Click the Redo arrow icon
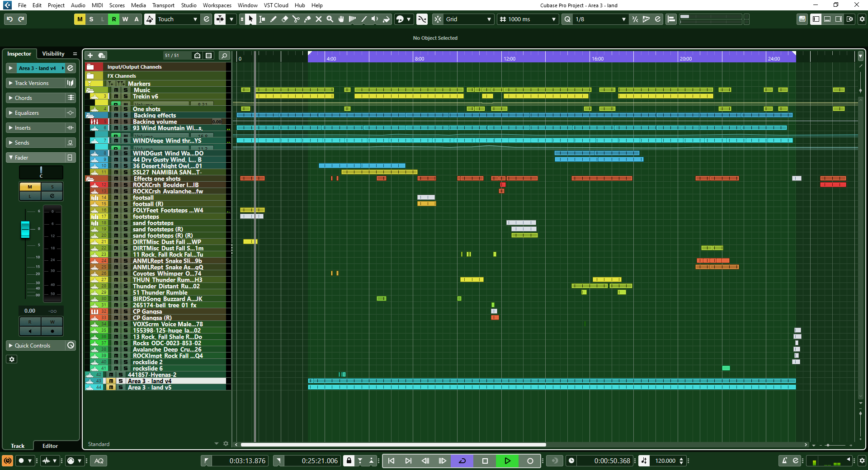 coord(21,19)
